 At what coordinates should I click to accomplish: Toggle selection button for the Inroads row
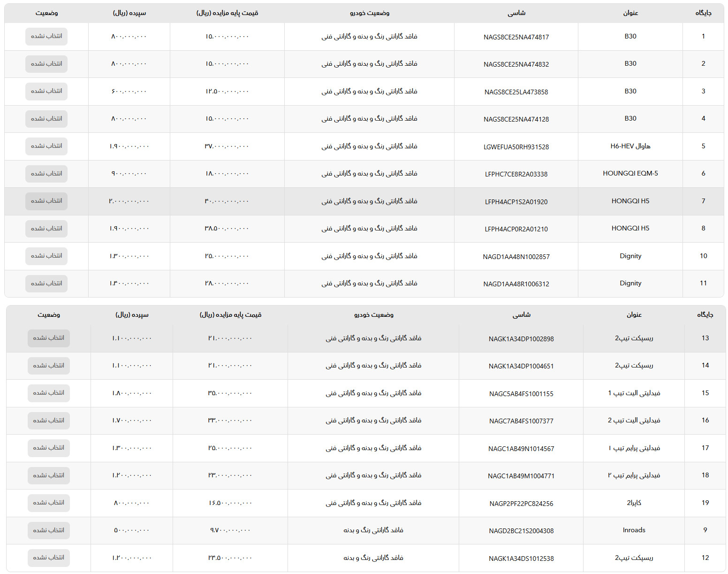point(48,530)
